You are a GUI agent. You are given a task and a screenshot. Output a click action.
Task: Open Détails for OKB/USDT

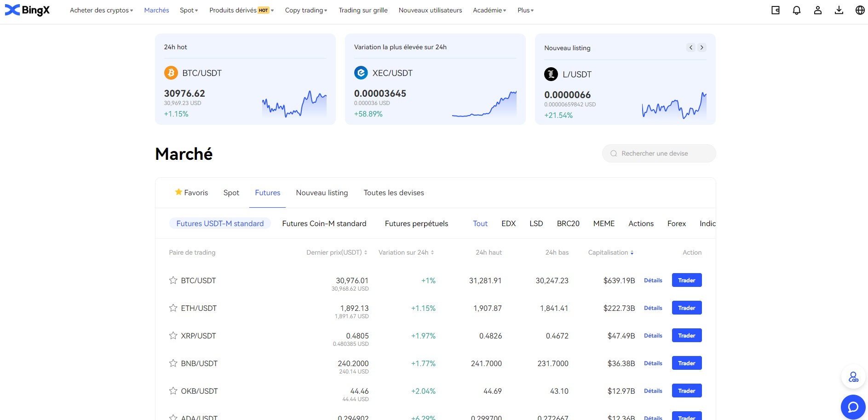tap(653, 391)
